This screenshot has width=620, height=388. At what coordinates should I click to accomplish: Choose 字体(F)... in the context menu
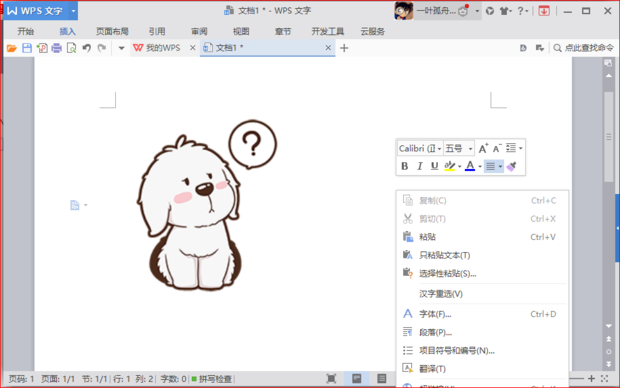(x=482, y=314)
